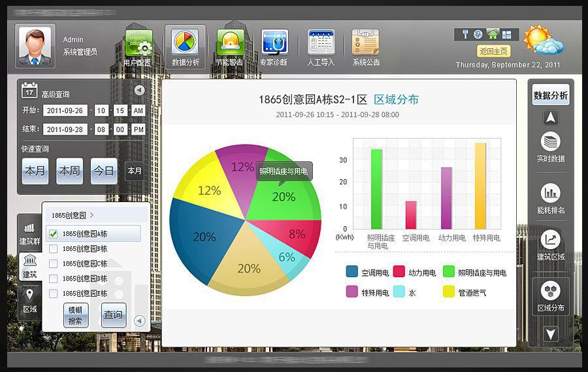Uncheck the 1865创意园A栋 checkbox
588x372 pixels.
tap(54, 234)
